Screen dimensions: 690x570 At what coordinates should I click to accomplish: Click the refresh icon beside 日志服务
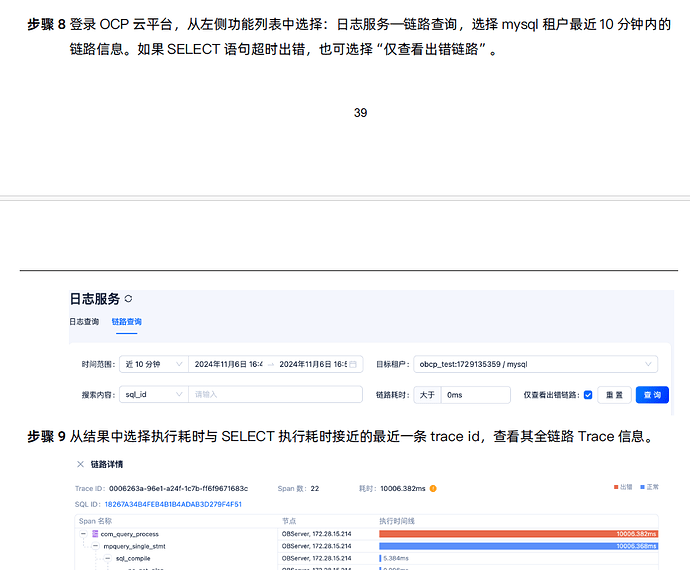129,299
